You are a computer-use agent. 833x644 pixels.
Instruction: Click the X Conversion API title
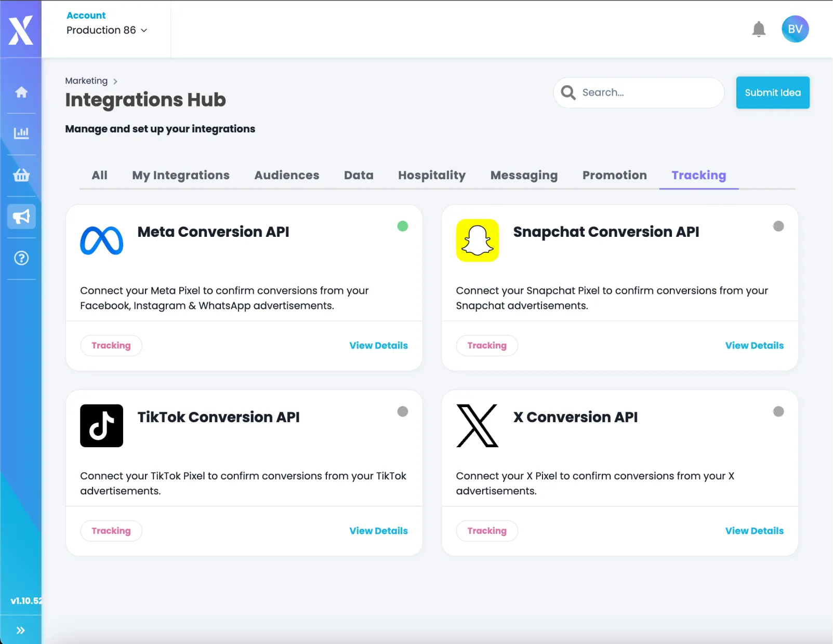[575, 417]
